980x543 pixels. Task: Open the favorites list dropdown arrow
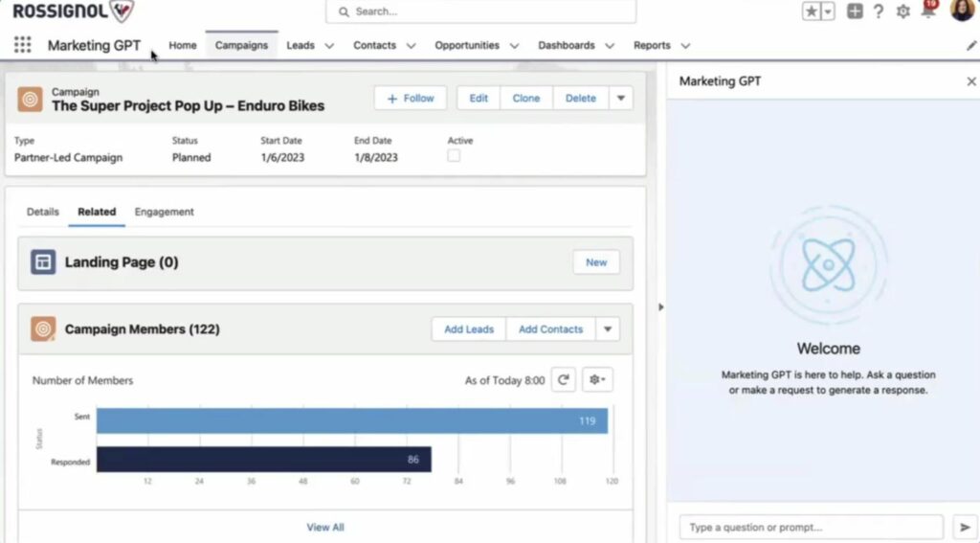point(828,11)
